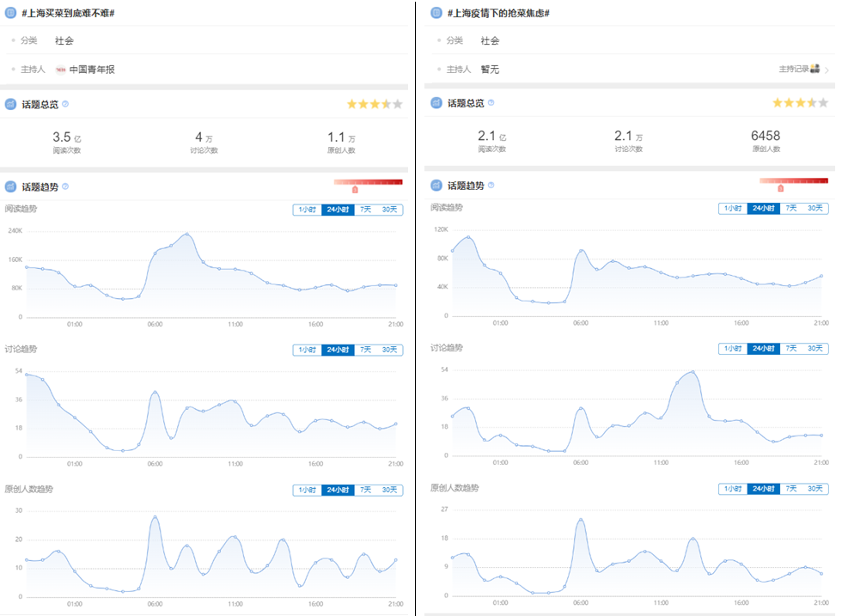842x616 pixels.
Task: Select 24小时 for left 阅读趋势 chart
Action: (x=338, y=210)
